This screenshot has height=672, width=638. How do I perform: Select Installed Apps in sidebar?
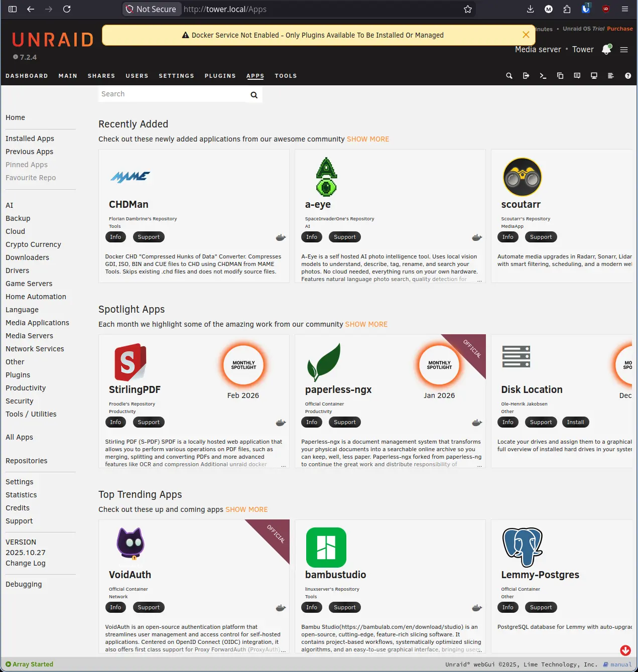click(30, 139)
